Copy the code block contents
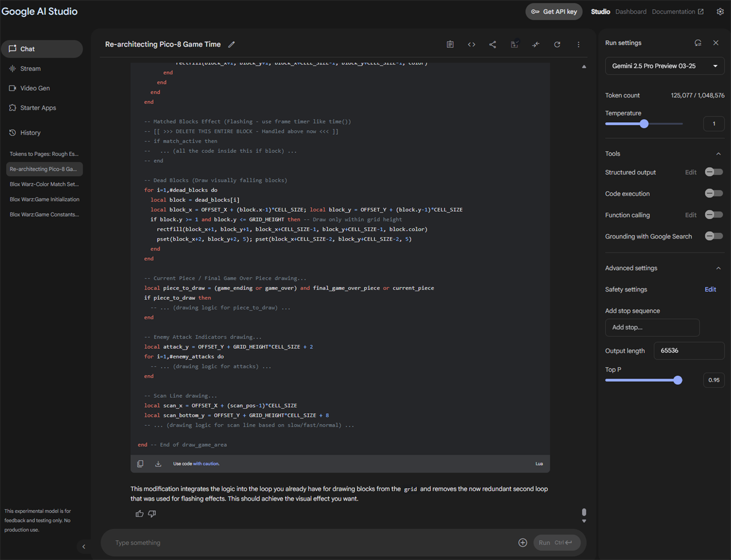Image resolution: width=731 pixels, height=560 pixels. point(140,464)
